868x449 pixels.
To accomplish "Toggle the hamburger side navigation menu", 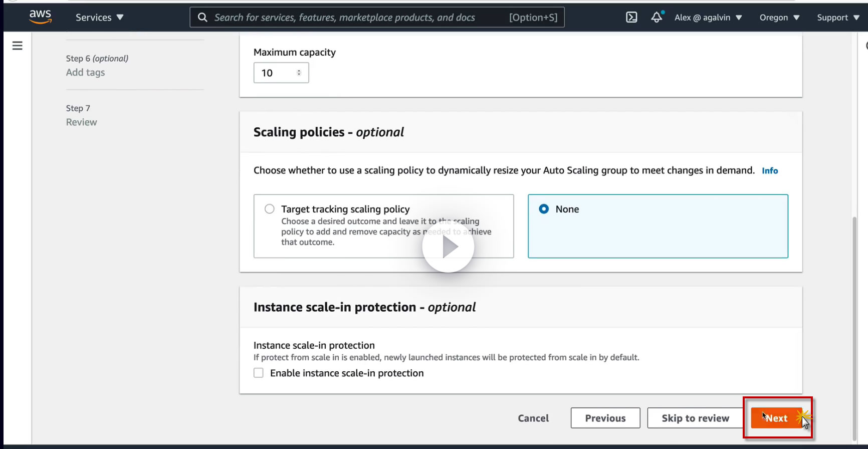I will [18, 46].
